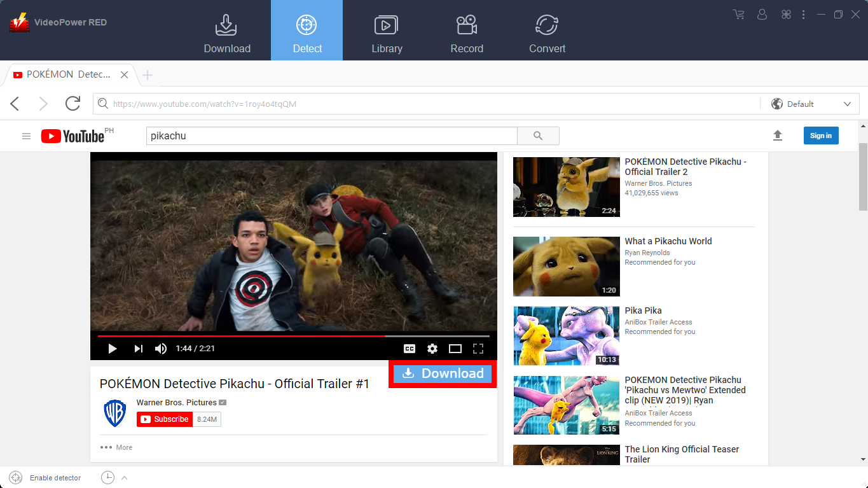Screen dimensions: 868x488
Task: Open the What a Pikachu World thumbnail
Action: coord(566,266)
